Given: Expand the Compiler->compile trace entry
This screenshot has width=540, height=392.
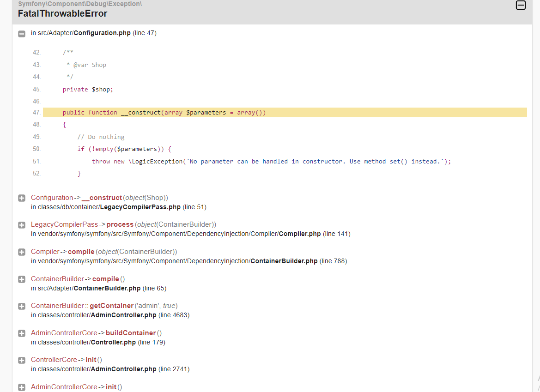Looking at the screenshot, I should 22,252.
